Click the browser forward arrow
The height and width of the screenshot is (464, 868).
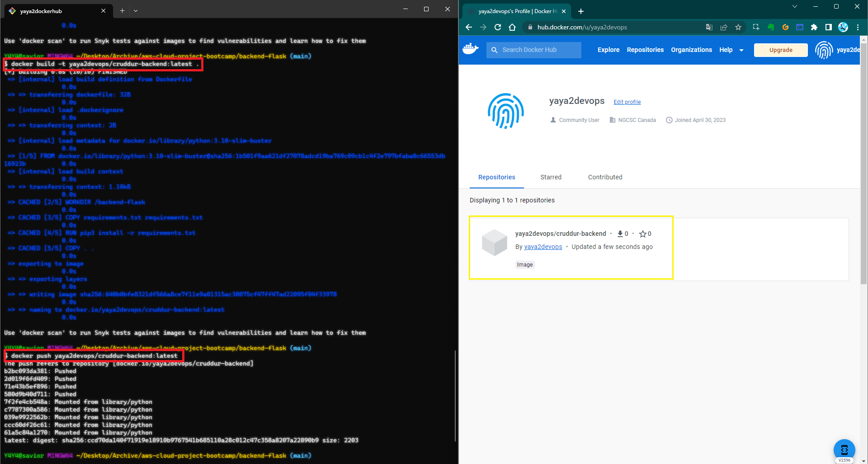483,27
